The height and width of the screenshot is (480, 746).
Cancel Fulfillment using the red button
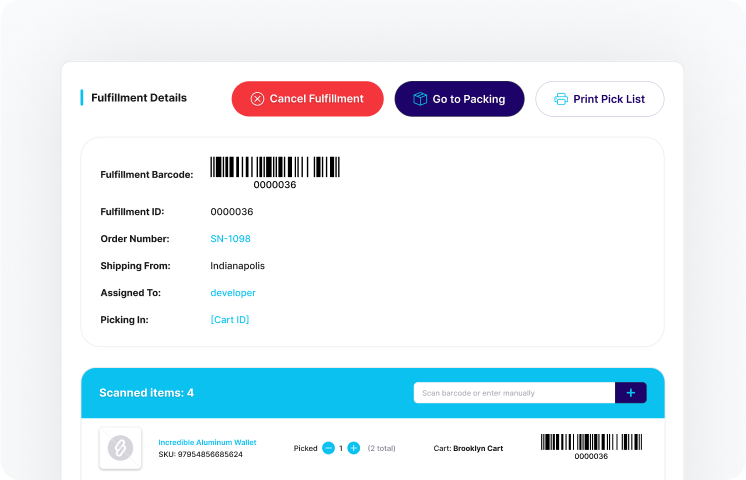(307, 99)
